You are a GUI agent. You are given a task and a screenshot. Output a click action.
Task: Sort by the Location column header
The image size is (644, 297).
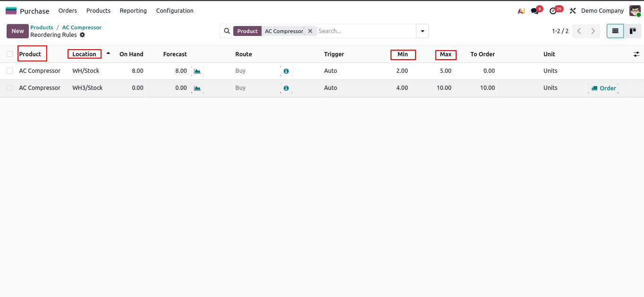tap(85, 54)
